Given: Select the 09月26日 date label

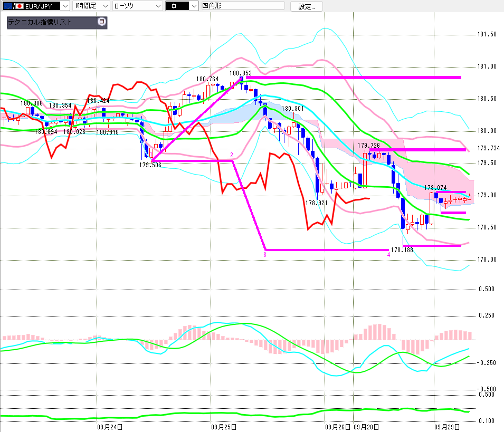Looking at the screenshot, I should coord(338,427).
